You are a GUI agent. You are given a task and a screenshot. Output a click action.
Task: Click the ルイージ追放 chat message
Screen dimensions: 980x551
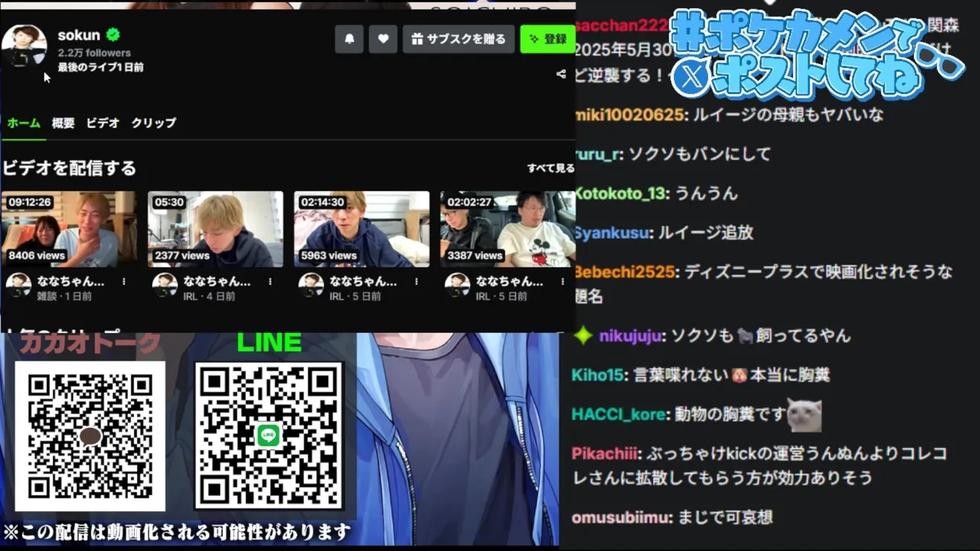(705, 233)
